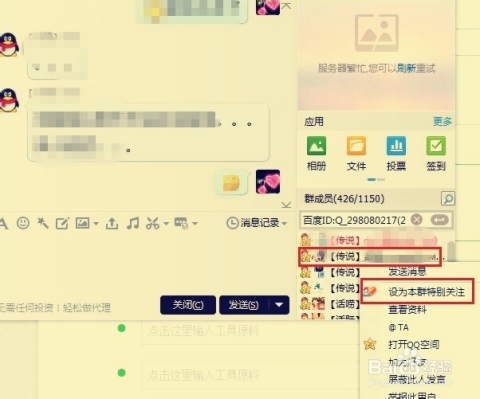480x399 pixels.
Task: Select the scissors screenshot tool
Action: (153, 223)
